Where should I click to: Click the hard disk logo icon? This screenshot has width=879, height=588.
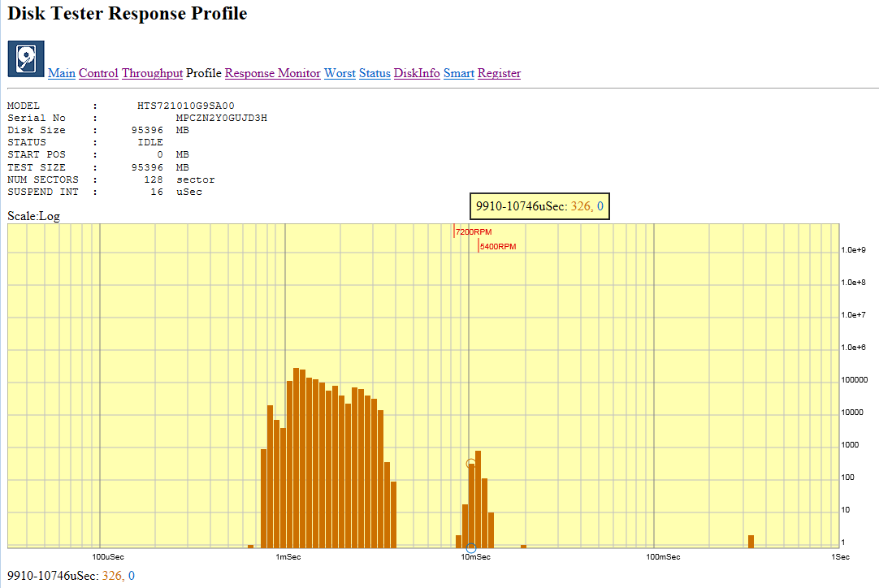click(26, 59)
